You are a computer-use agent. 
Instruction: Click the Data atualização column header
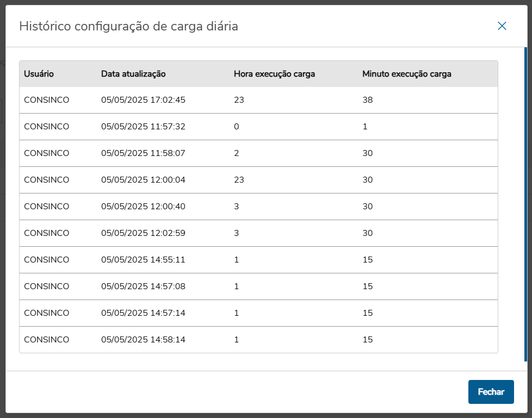[133, 74]
